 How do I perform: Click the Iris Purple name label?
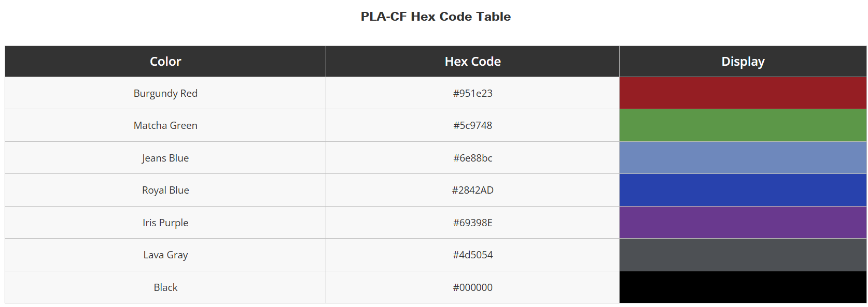pos(165,223)
